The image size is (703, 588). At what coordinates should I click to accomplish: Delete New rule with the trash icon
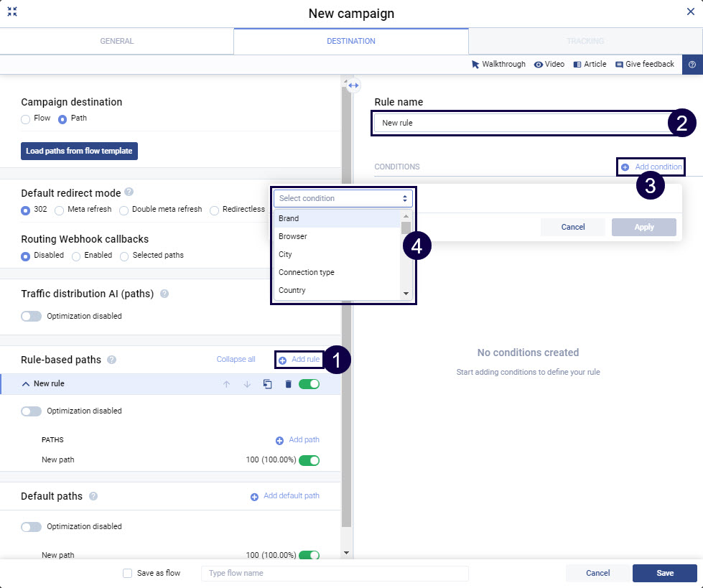[x=288, y=384]
